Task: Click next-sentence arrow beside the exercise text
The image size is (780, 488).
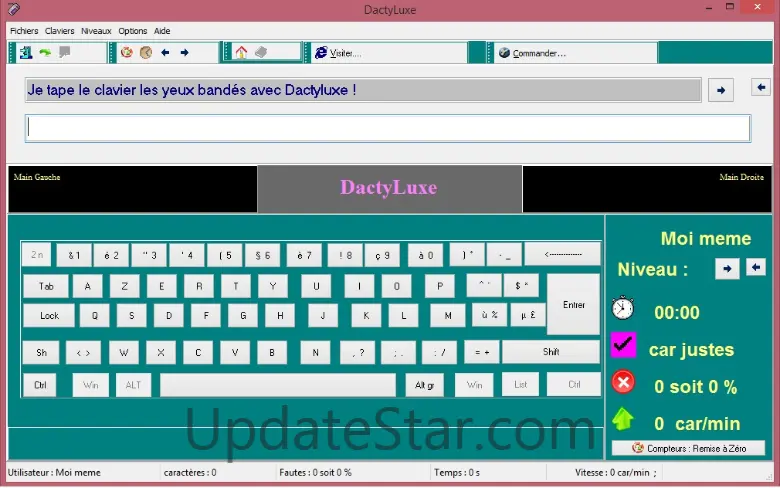Action: pos(721,90)
